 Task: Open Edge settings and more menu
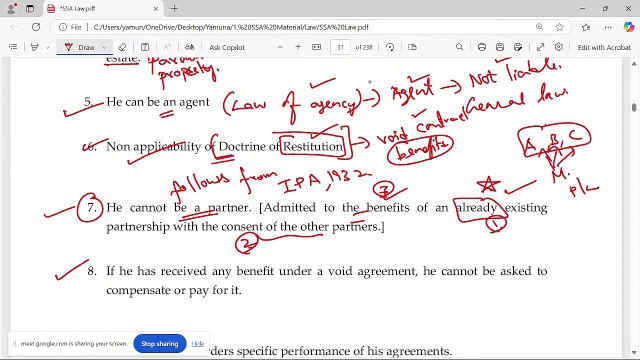pyautogui.click(x=608, y=27)
